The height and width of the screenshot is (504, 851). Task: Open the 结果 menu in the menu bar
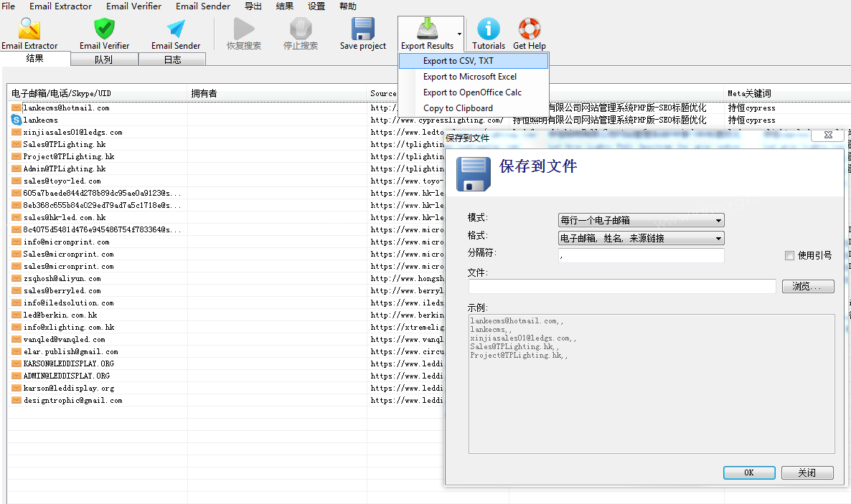coord(284,6)
